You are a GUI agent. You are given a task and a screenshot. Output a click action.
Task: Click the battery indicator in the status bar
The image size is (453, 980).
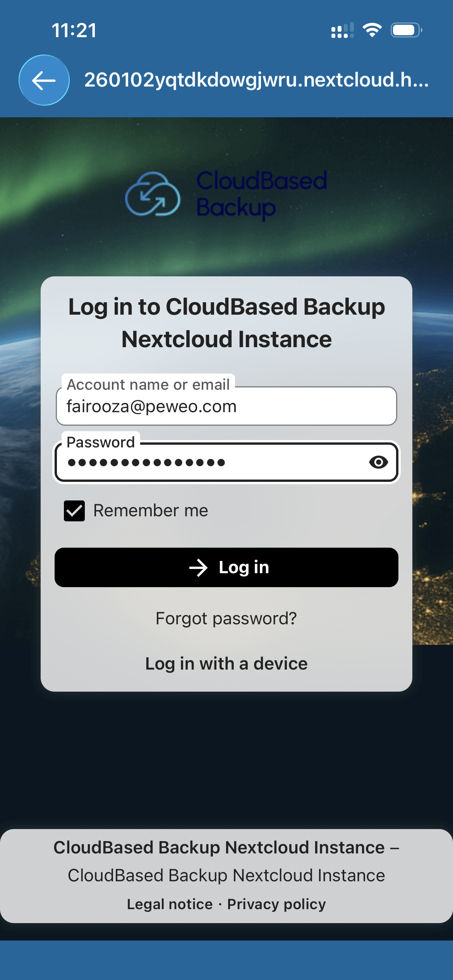coord(404,31)
